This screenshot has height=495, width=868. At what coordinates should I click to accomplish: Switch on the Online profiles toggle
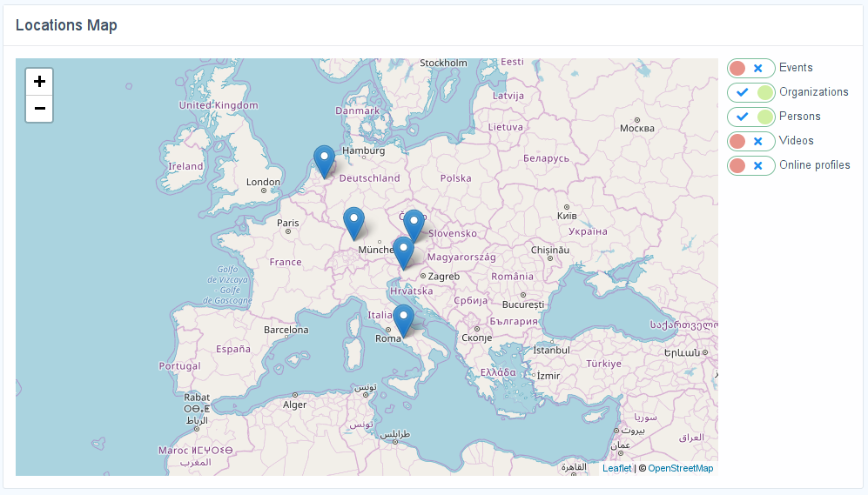750,165
